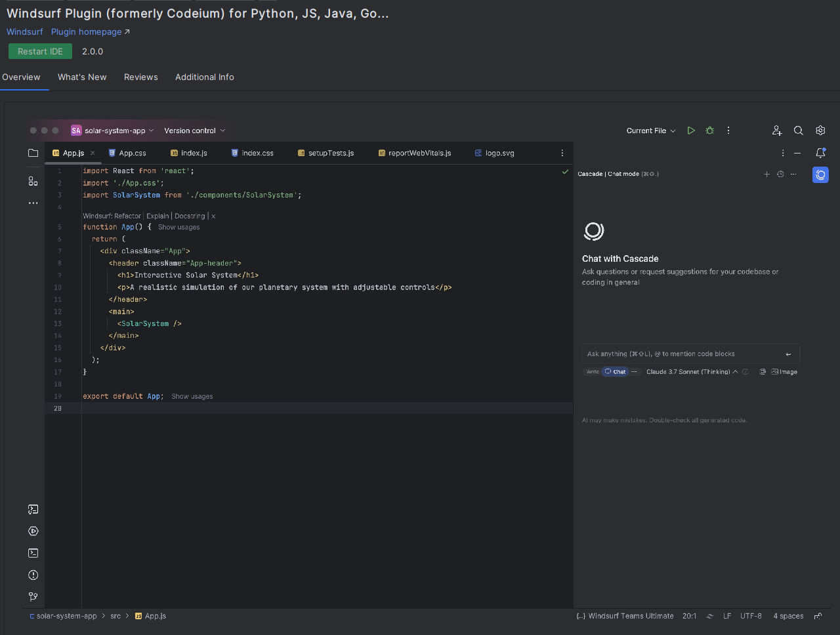Expand the Version control dropdown

click(195, 131)
